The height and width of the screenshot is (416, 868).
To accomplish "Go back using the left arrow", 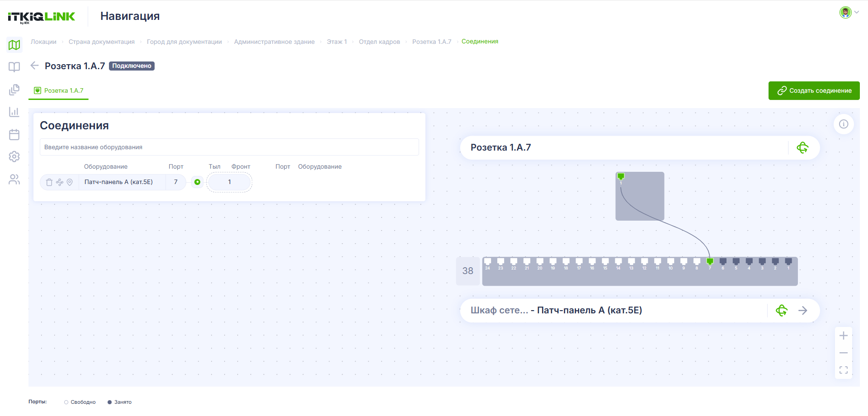I will pos(35,66).
